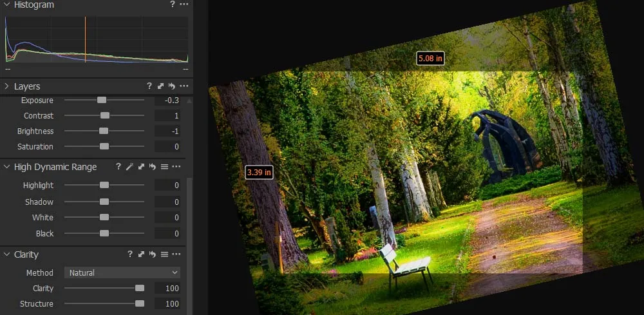Screen dimensions: 644x315
Task: Click the Black value field
Action: pos(167,234)
